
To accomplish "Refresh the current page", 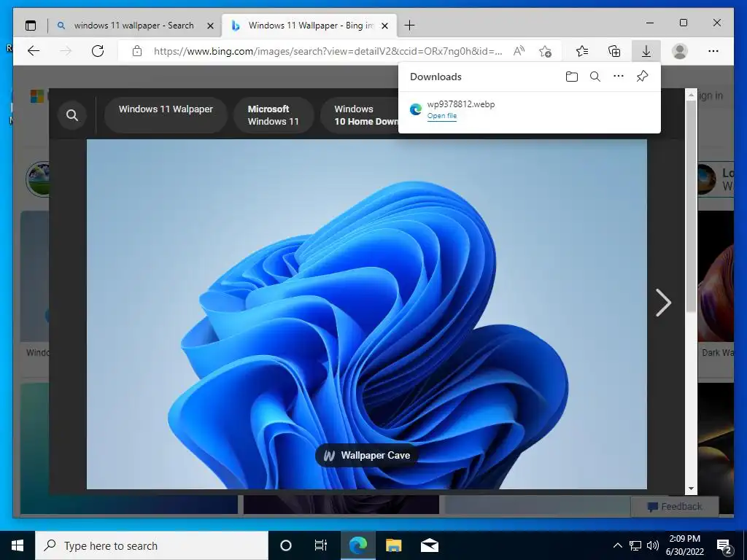I will [x=98, y=51].
